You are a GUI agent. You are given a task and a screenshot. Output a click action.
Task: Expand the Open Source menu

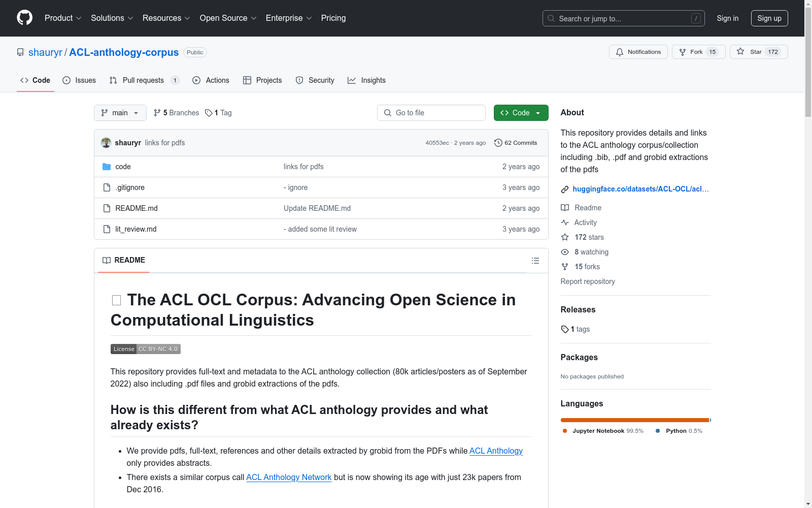[x=228, y=18]
